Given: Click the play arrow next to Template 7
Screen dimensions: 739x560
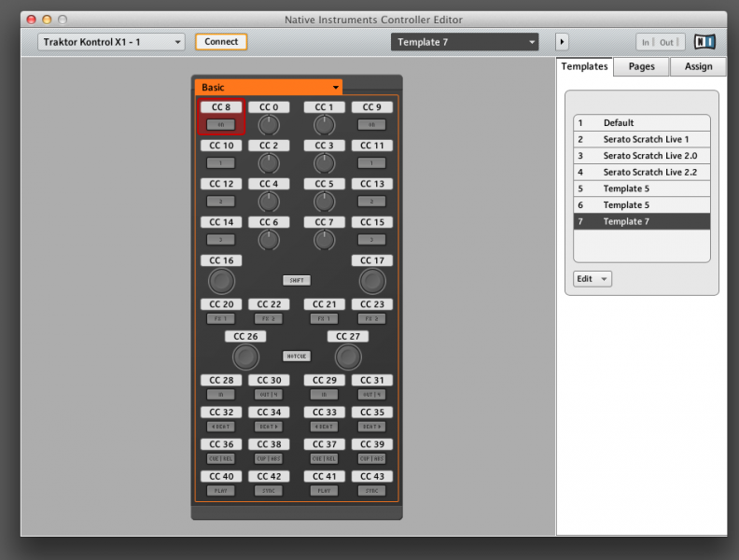Looking at the screenshot, I should pos(562,42).
